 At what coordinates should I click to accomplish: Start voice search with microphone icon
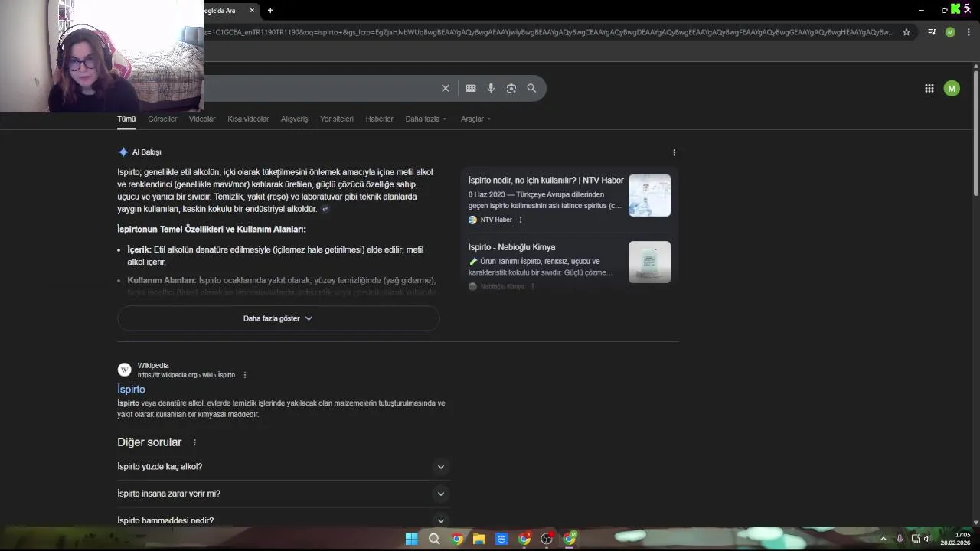coord(491,88)
